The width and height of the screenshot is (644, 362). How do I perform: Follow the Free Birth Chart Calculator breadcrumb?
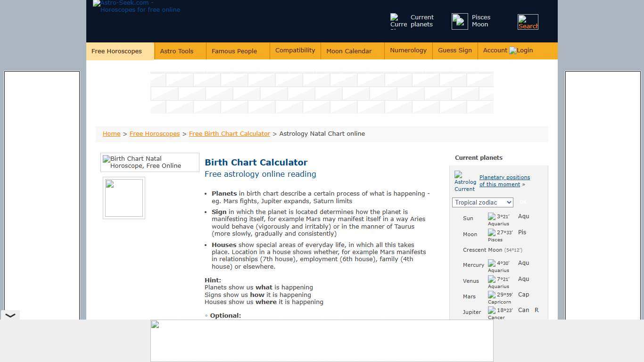click(229, 133)
